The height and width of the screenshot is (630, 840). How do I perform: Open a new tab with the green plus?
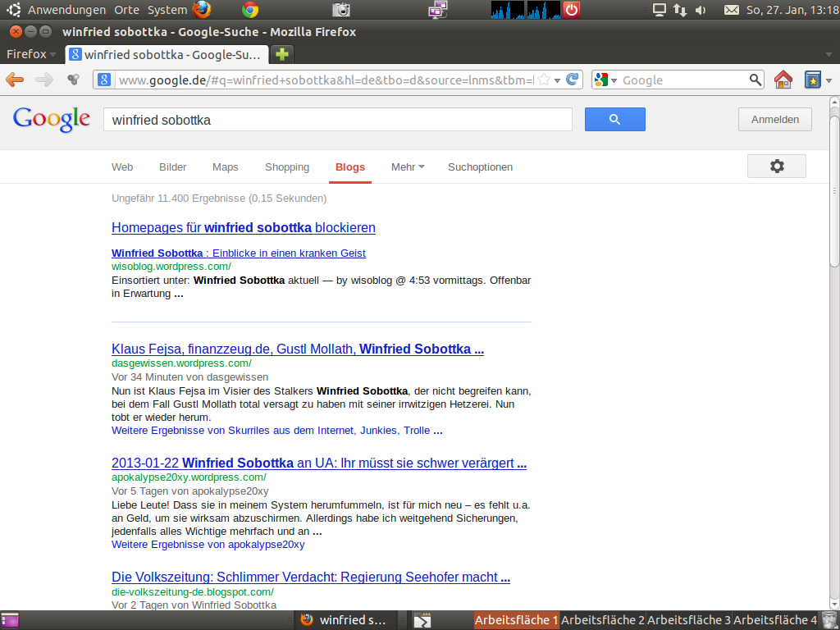[x=282, y=54]
